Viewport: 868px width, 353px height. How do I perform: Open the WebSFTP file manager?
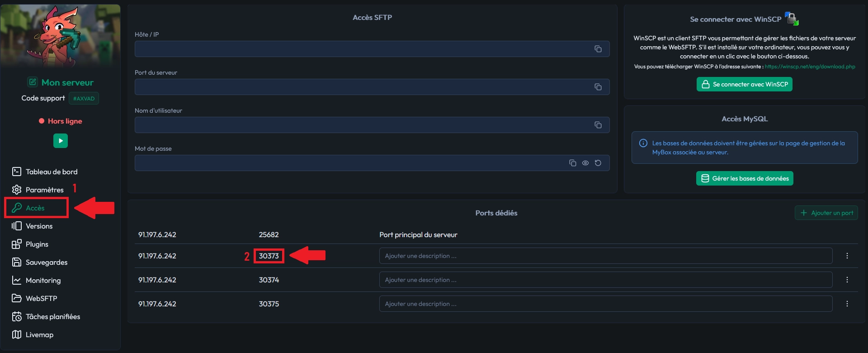coord(41,298)
